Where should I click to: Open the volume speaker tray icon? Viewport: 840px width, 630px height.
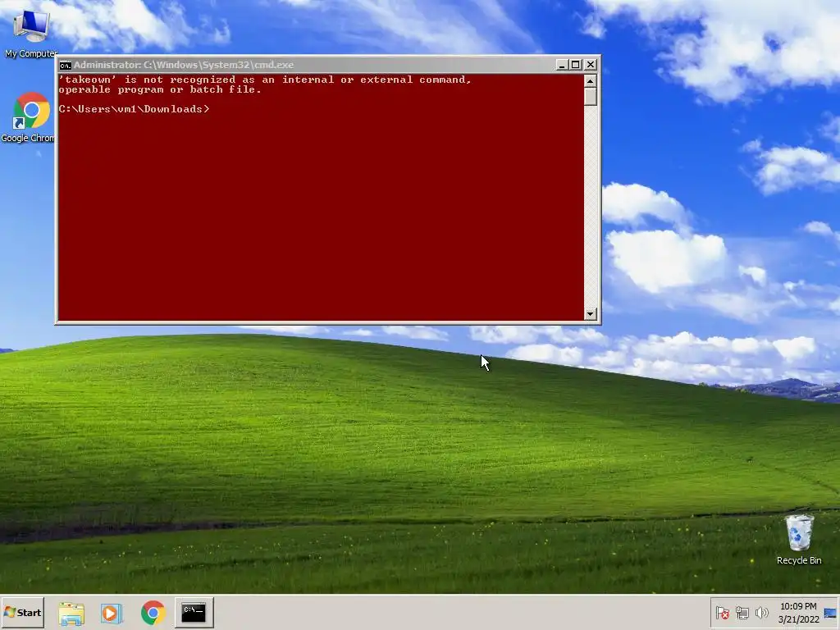(x=761, y=613)
